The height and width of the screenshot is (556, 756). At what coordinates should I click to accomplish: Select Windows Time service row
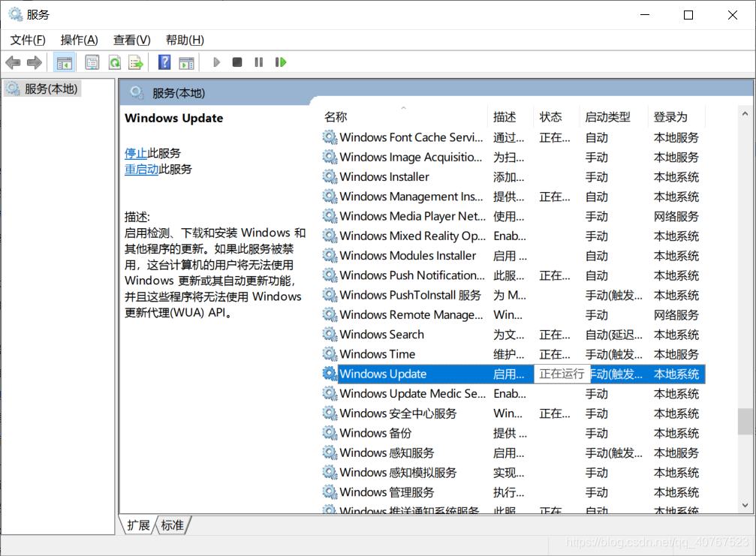coord(513,354)
